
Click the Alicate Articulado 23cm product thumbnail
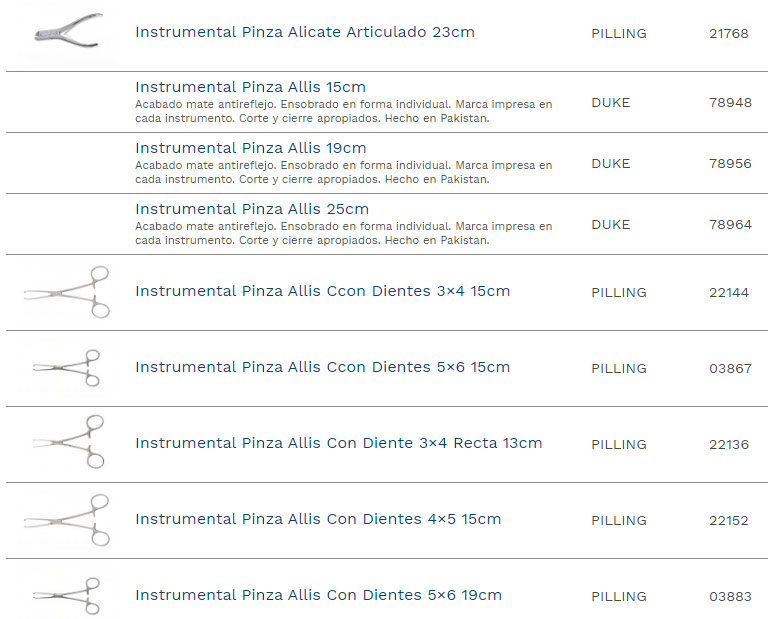[67, 30]
